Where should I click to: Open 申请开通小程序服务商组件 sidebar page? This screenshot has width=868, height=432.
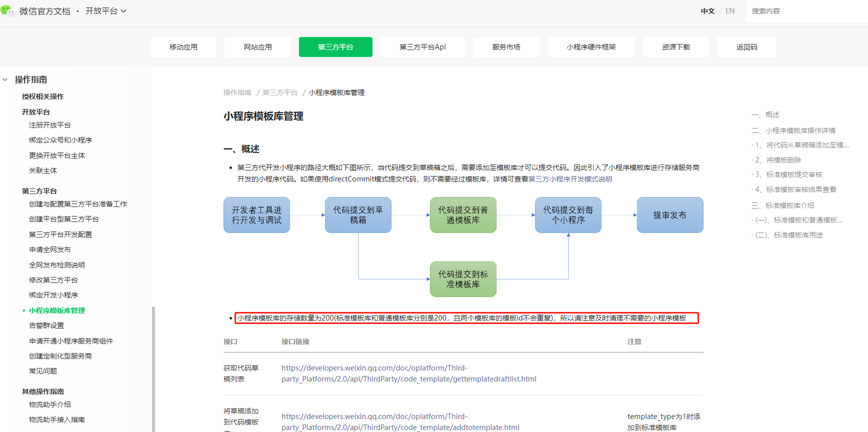(71, 341)
